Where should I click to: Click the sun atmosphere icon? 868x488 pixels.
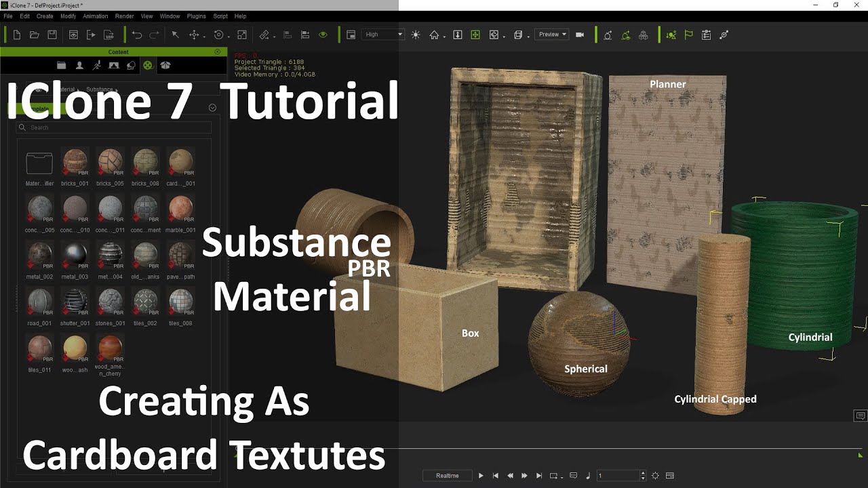point(416,35)
